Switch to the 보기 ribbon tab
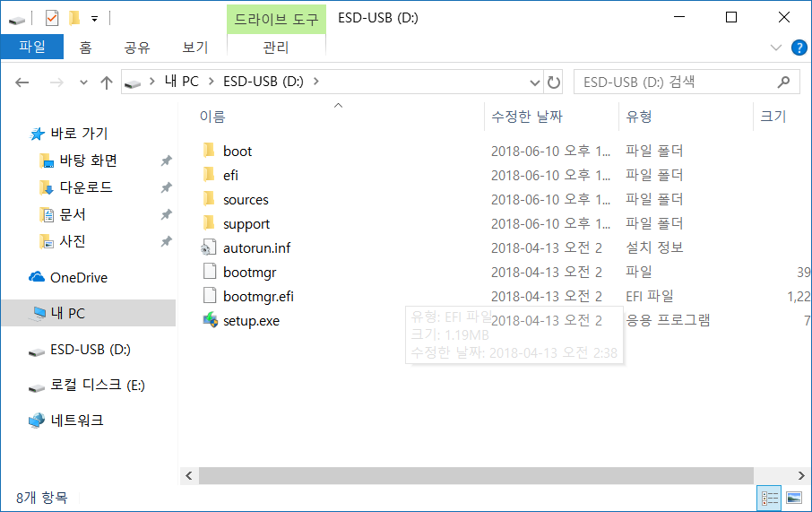This screenshot has width=812, height=512. pyautogui.click(x=195, y=48)
